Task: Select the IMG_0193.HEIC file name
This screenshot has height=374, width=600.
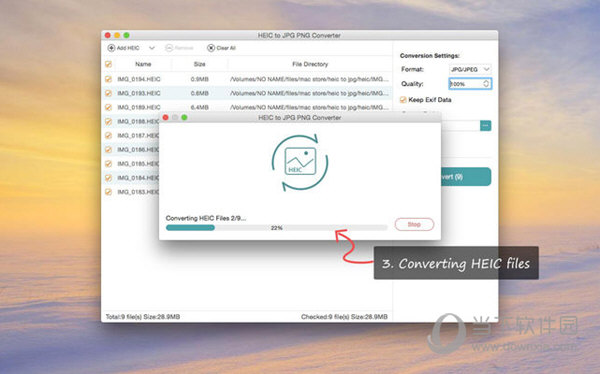Action: point(139,93)
